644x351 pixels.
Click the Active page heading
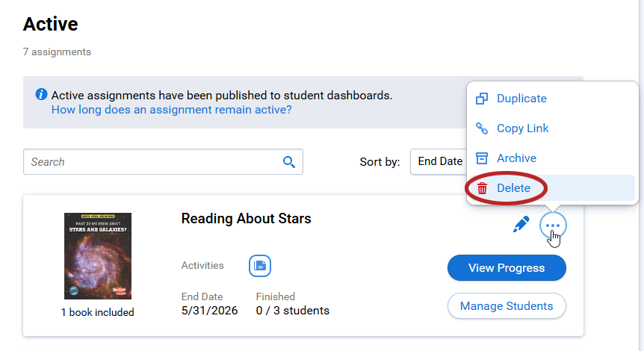pyautogui.click(x=51, y=24)
